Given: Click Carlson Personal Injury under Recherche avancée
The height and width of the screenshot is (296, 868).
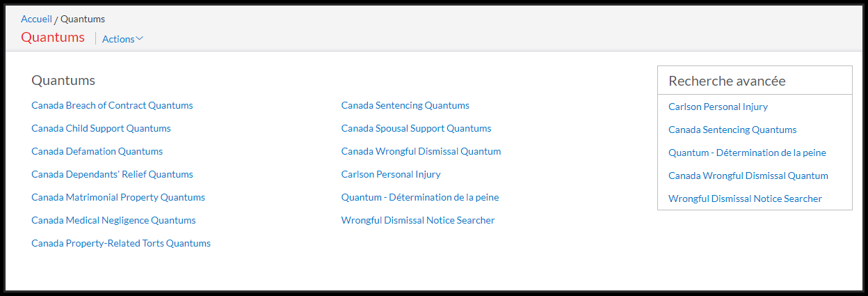Looking at the screenshot, I should 718,107.
